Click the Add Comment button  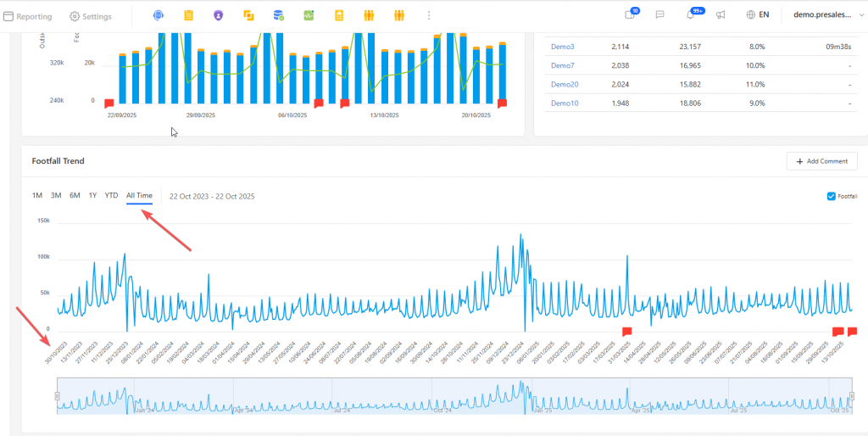tap(821, 161)
